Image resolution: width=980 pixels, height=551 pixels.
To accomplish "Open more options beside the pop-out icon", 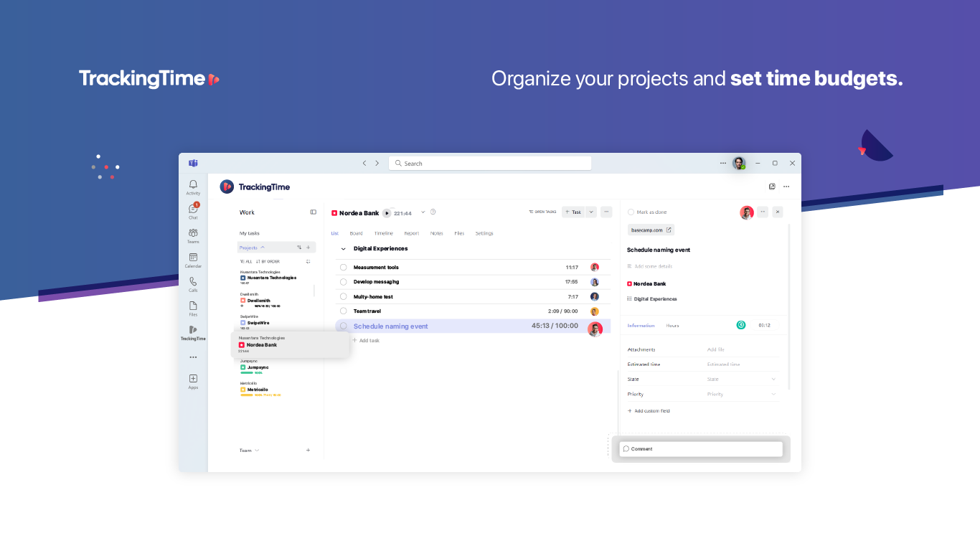I will pyautogui.click(x=786, y=187).
